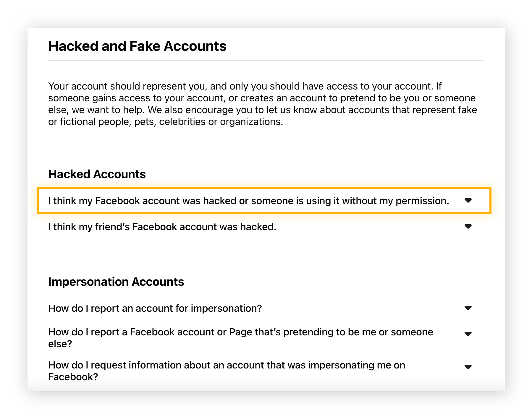Expand the chevron next to 'I think my Facebook account was hacked'
532x419 pixels.
click(x=468, y=200)
